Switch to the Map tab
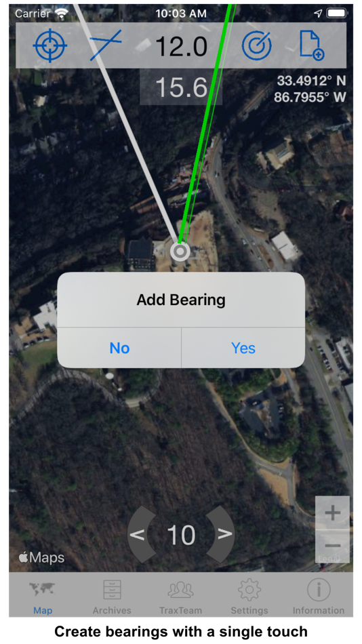The image size is (362, 644). coord(43,596)
